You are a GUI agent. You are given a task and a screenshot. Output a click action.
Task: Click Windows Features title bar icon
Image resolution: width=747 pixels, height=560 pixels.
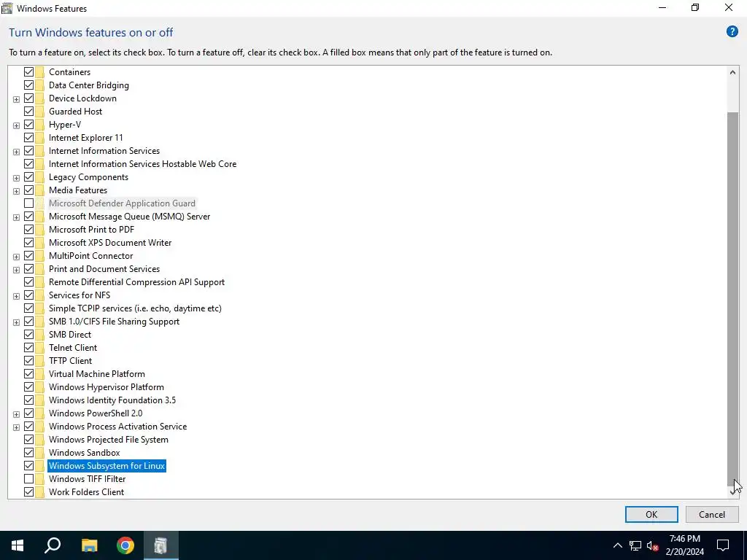[7, 8]
